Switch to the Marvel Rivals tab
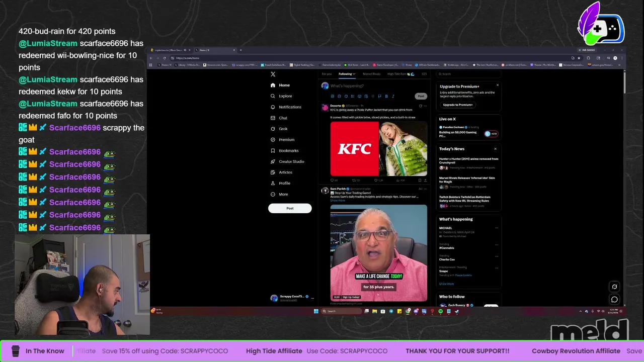This screenshot has width=644, height=362. click(372, 74)
